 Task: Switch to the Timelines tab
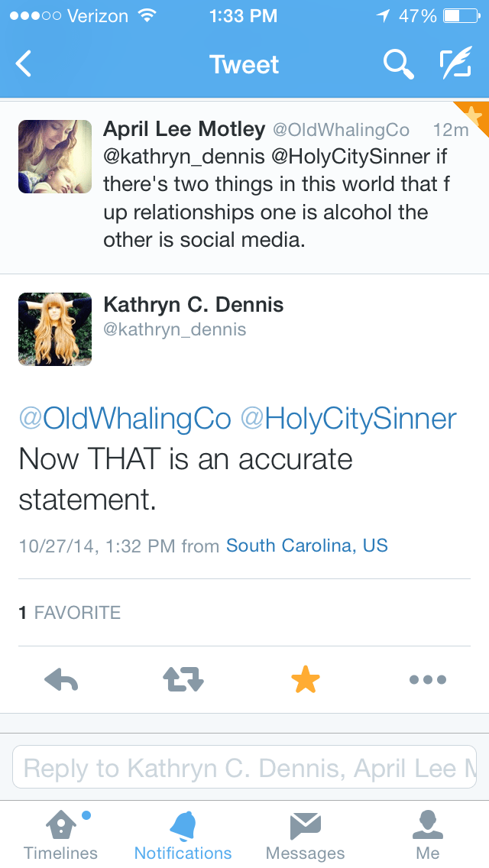(61, 834)
